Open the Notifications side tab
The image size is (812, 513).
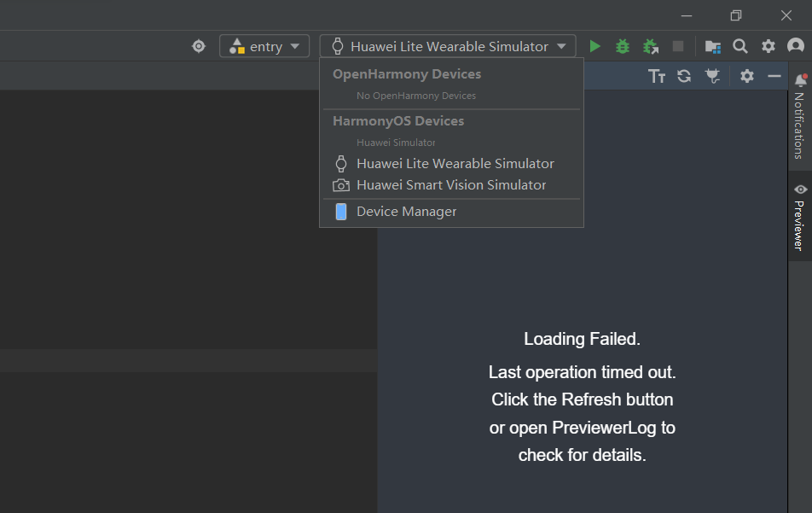[799, 118]
